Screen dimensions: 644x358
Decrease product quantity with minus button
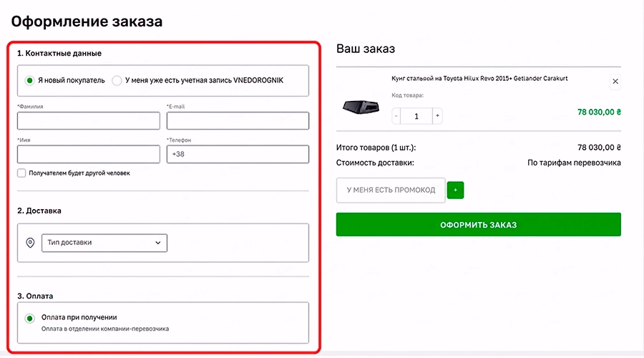pyautogui.click(x=397, y=115)
